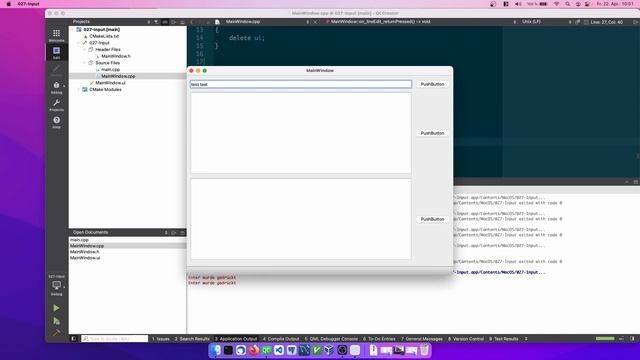640x360 pixels.
Task: Open the Version Control tab
Action: [x=466, y=339]
